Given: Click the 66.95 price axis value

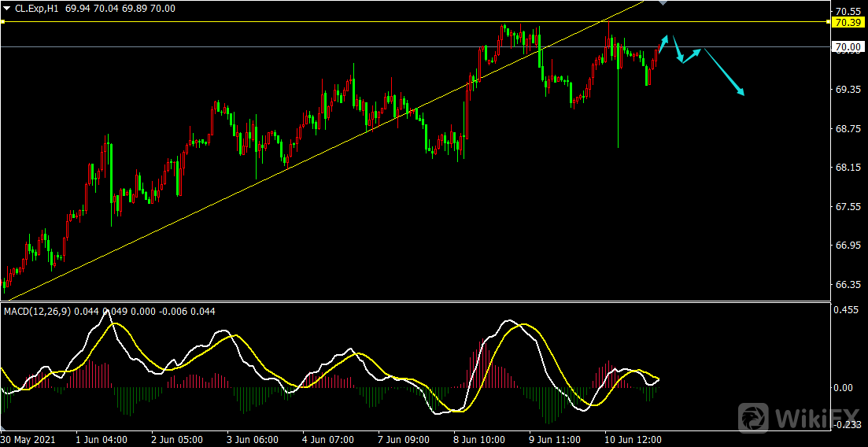Looking at the screenshot, I should click(848, 246).
